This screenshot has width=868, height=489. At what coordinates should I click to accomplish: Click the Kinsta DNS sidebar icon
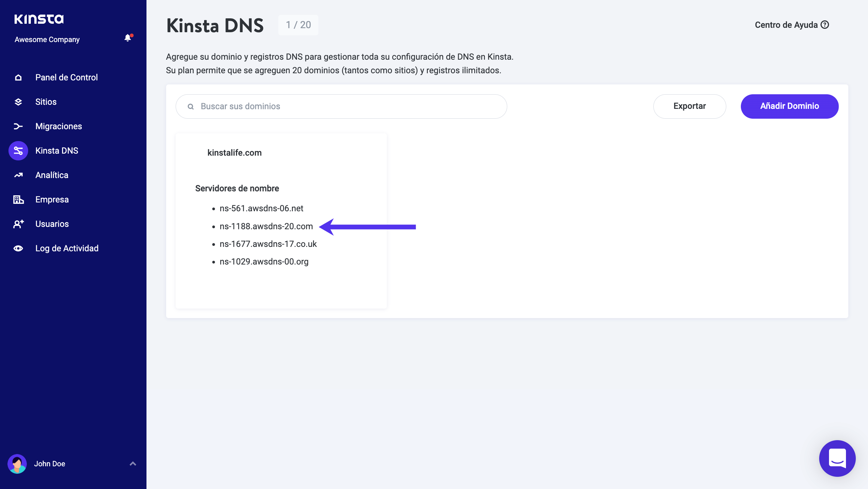18,151
